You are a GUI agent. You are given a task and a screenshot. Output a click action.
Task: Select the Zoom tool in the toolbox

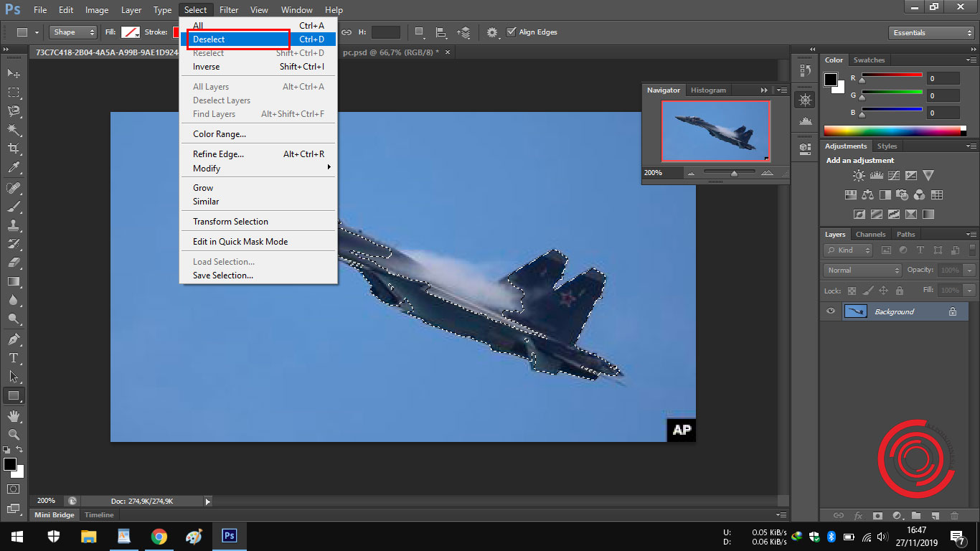tap(14, 435)
